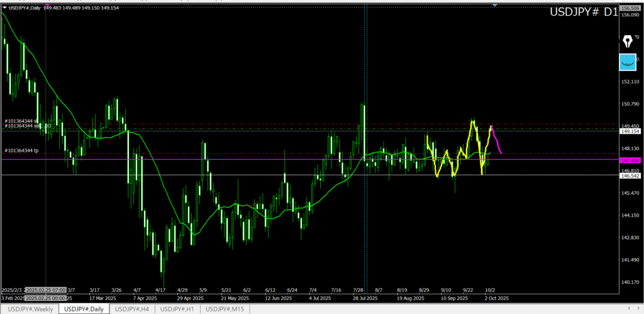Click the 146.542 price level label
The width and height of the screenshot is (644, 314).
(x=630, y=176)
